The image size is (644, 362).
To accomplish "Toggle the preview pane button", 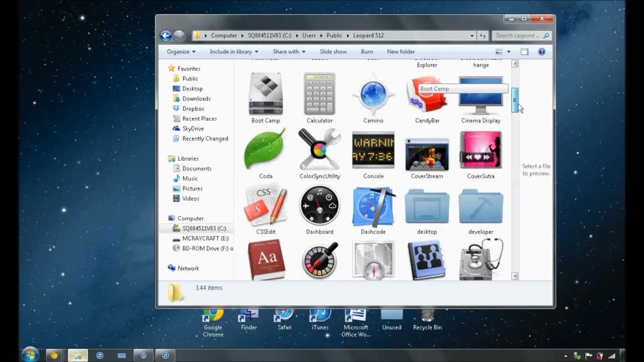I will coord(524,51).
